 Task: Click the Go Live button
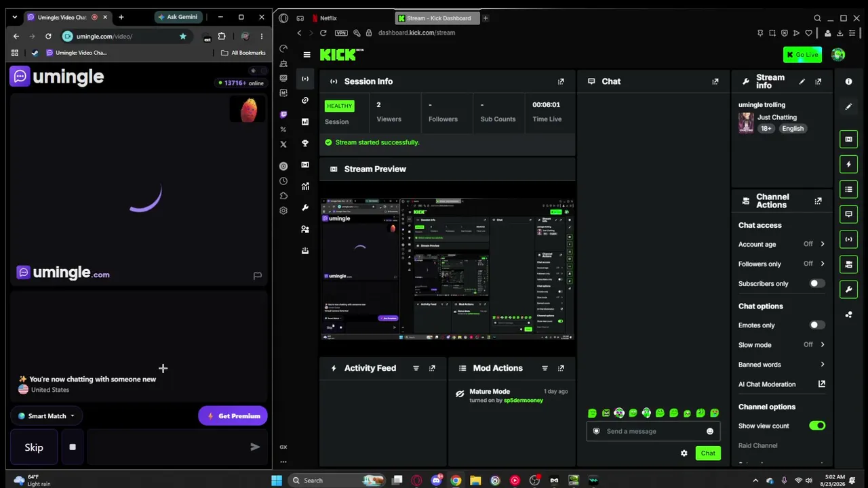click(802, 55)
